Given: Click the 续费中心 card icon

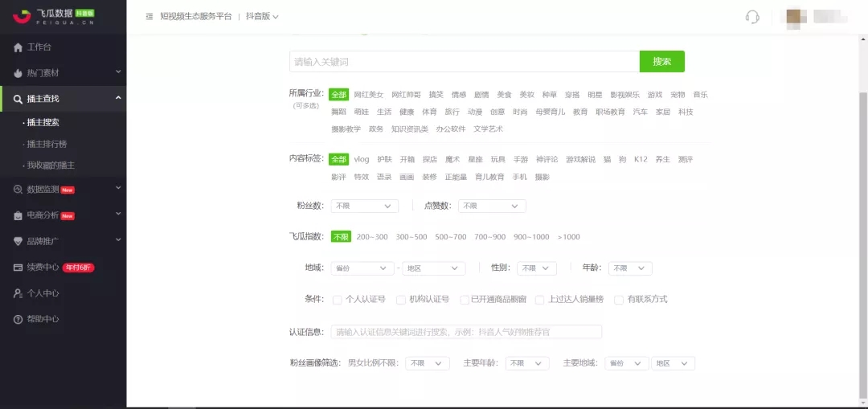Looking at the screenshot, I should point(18,267).
